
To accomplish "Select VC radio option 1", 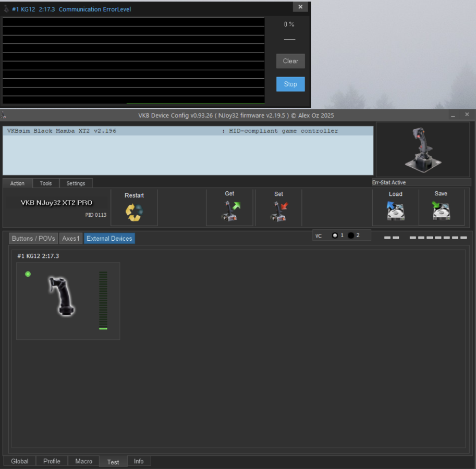I will pos(335,236).
